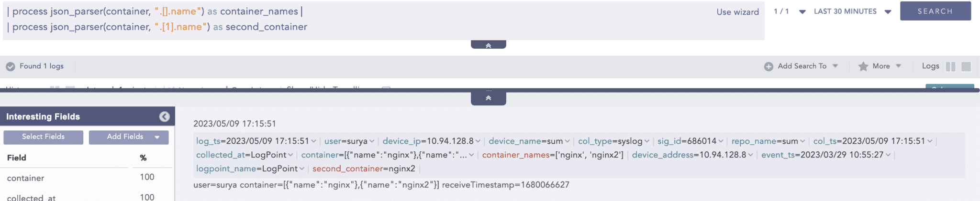Viewport: 980px width, 201px height.
Task: Open the 1 / 1 page selector dropdown
Action: [x=802, y=12]
